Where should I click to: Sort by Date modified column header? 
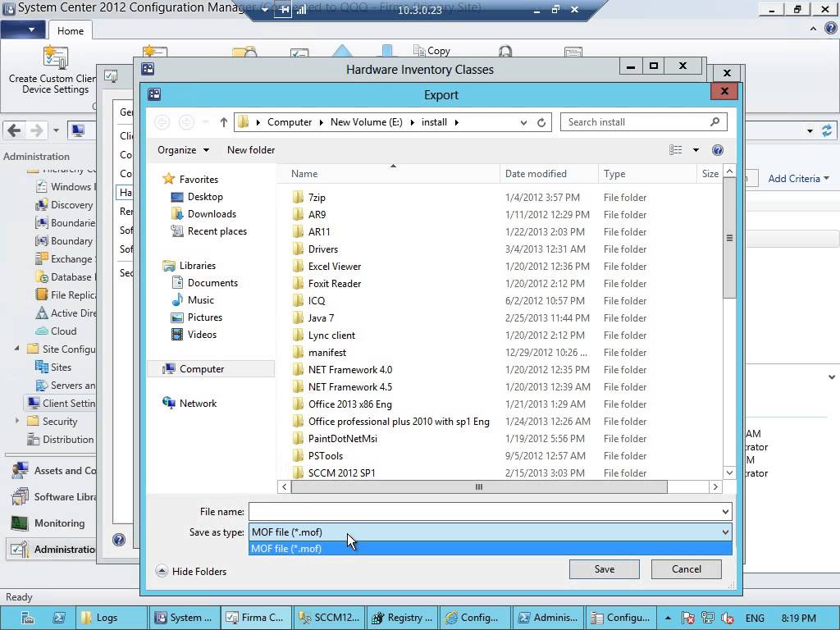click(549, 174)
